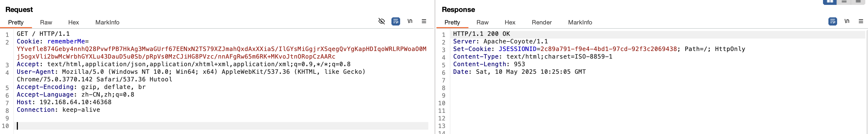868x134 pixels.
Task: Click JSESSIONID value "2c89a791-f9e4-4bd1-97cd-92f3c2069438"
Action: pyautogui.click(x=609, y=49)
